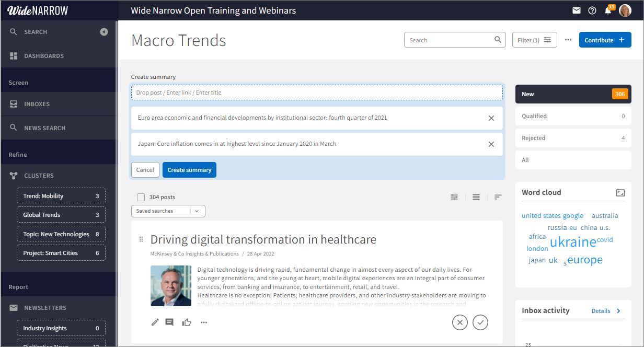Viewport: 644px width, 347px height.
Task: Open the Saved searches dropdown
Action: (168, 211)
